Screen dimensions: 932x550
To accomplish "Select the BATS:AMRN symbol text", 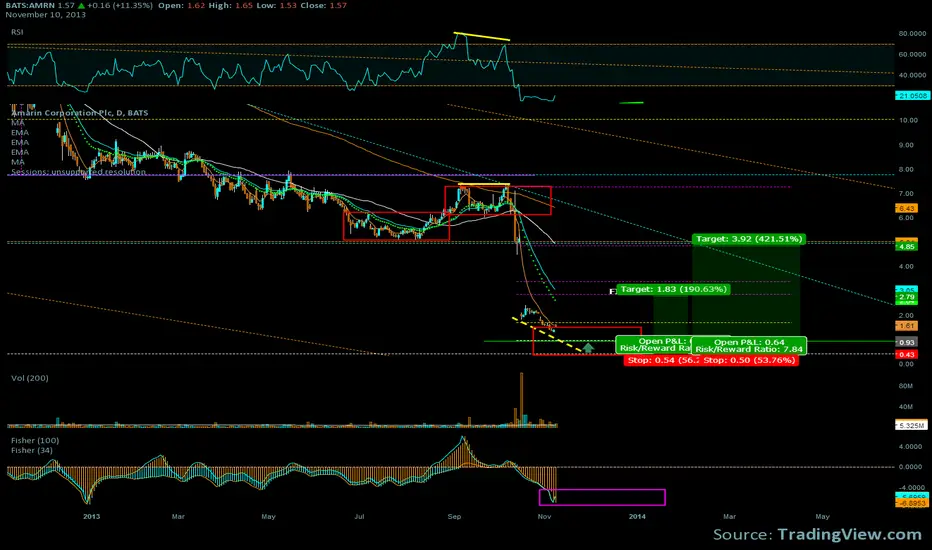I will [30, 5].
